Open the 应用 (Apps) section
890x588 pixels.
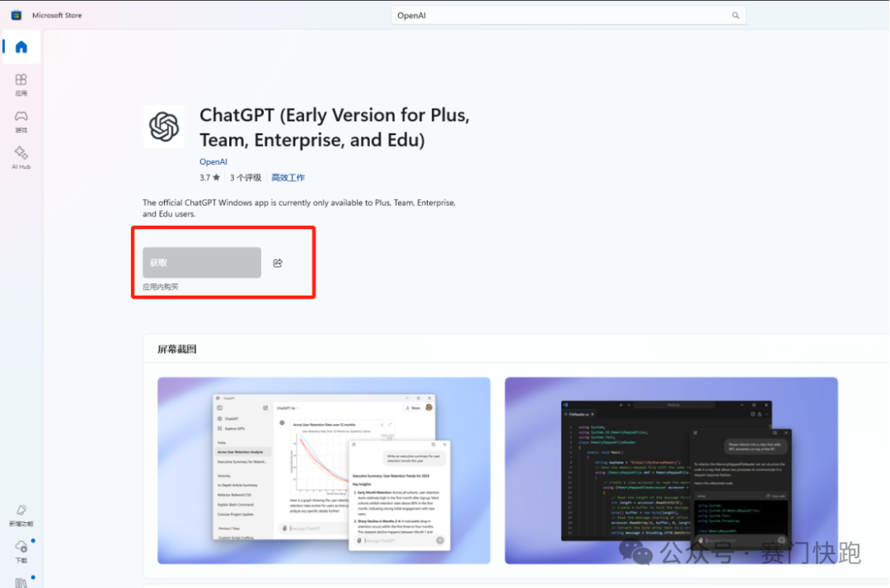point(21,84)
